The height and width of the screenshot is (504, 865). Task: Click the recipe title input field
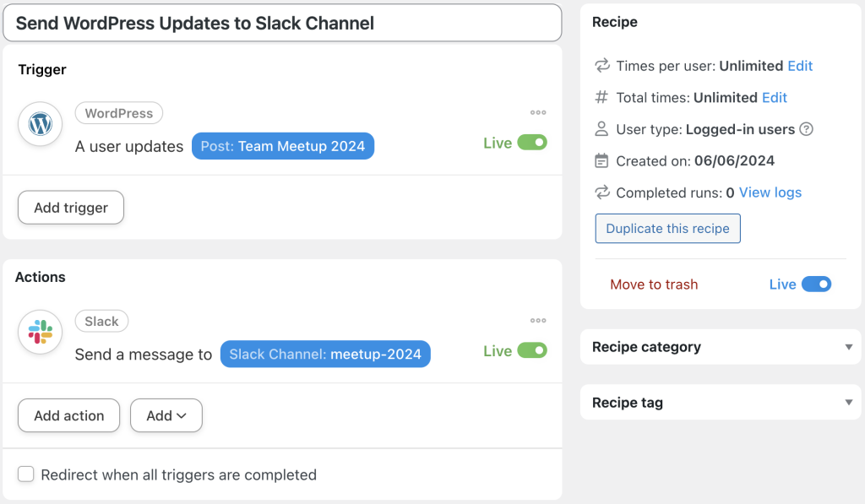tap(283, 24)
